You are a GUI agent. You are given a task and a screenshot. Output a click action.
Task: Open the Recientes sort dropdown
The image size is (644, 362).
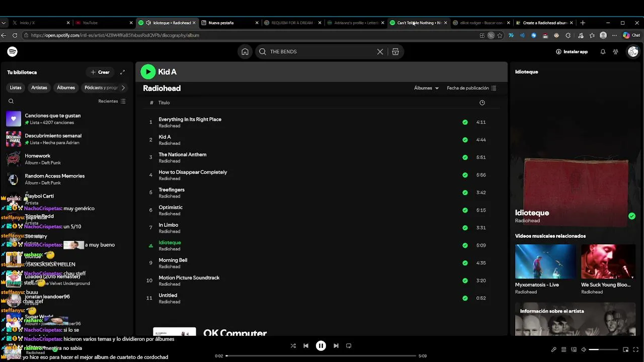[112, 101]
